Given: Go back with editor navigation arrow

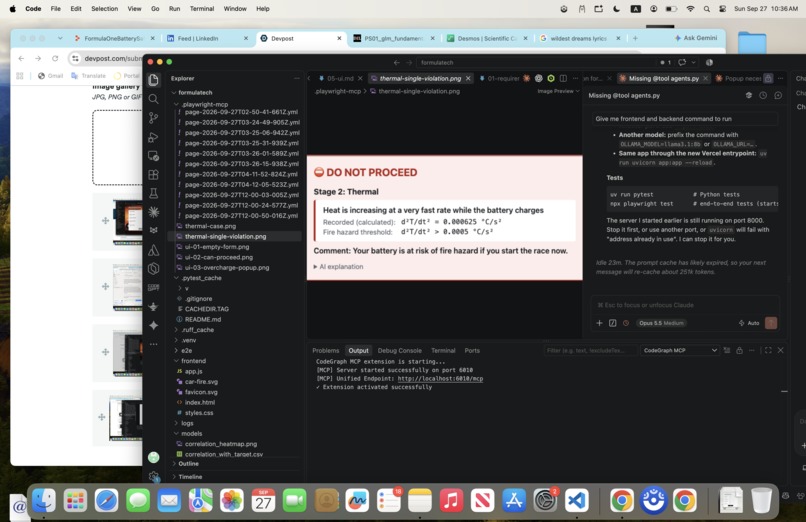Looking at the screenshot, I should click(396, 62).
